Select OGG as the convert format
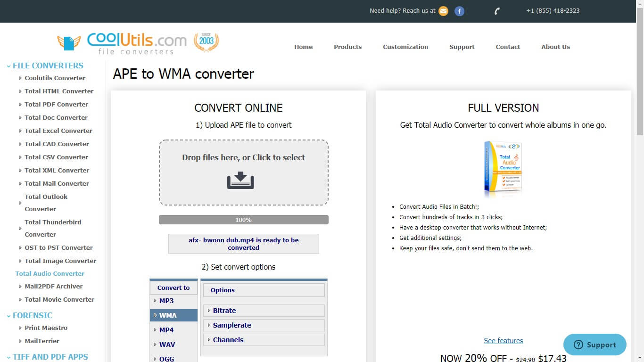The height and width of the screenshot is (362, 644). [x=173, y=359]
